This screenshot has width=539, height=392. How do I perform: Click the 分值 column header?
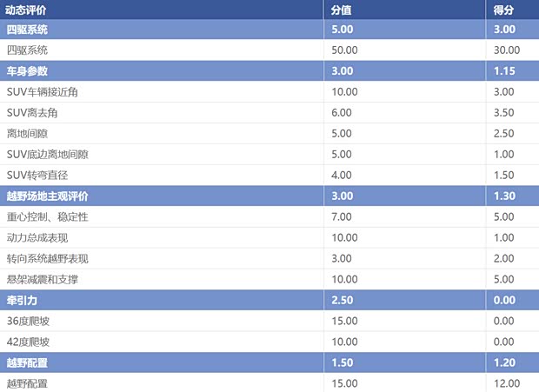[x=342, y=10]
